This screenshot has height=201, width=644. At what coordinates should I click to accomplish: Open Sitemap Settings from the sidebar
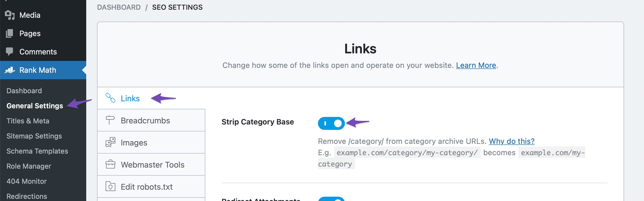coord(34,136)
